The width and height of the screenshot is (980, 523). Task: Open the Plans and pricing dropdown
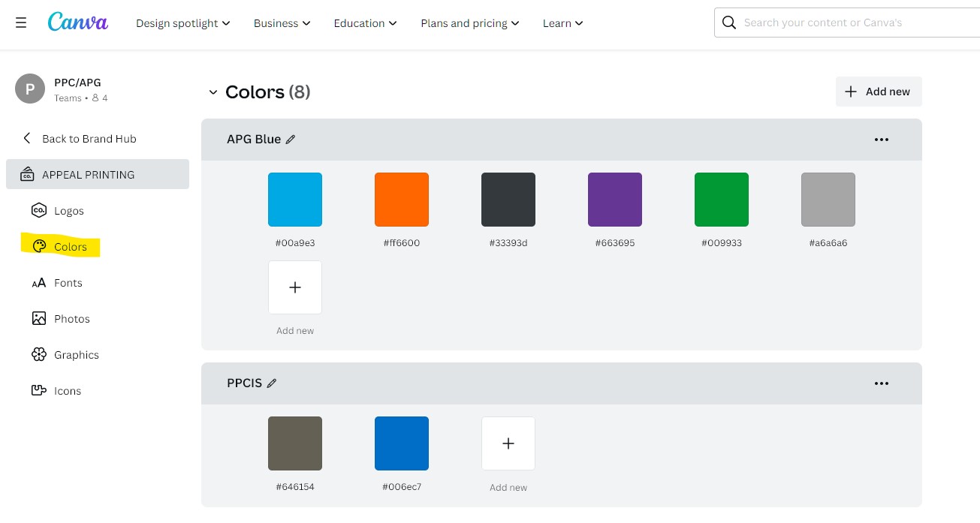(469, 23)
